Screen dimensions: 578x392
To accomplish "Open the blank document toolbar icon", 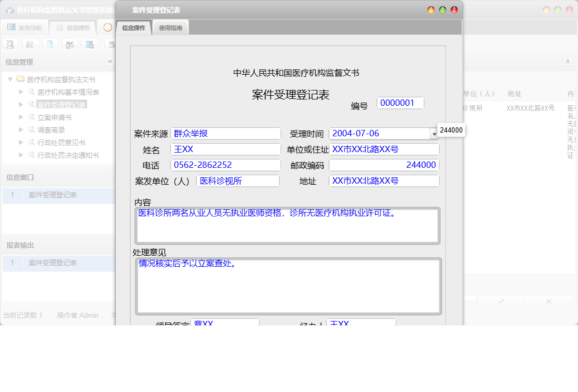I will pos(49,44).
